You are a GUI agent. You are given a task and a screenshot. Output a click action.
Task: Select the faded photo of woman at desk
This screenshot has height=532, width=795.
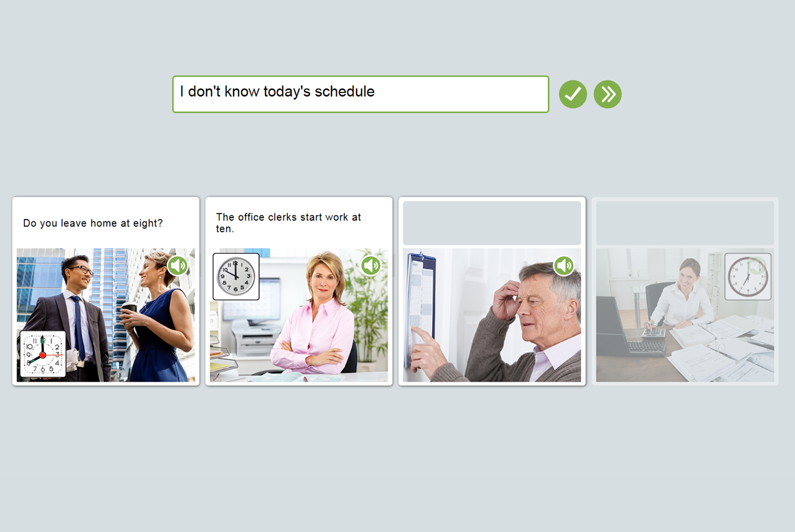685,315
